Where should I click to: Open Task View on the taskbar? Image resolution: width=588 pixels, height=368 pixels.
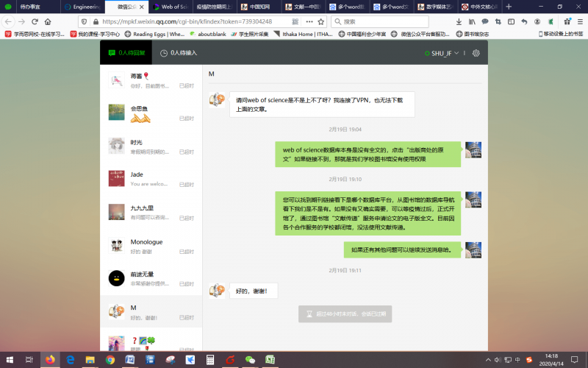click(x=29, y=360)
